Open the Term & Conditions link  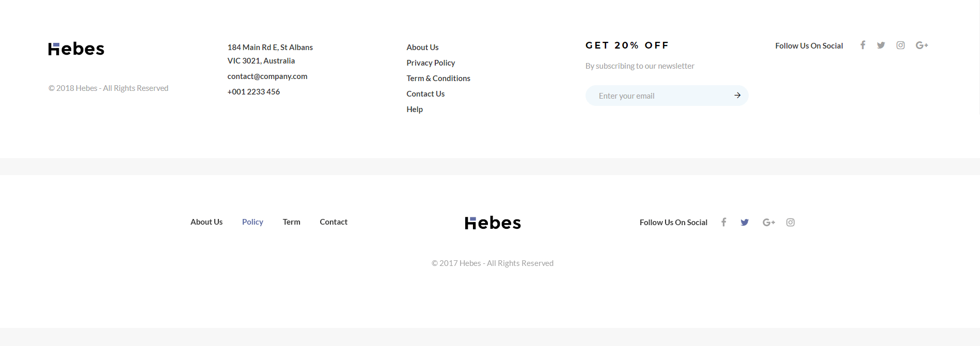pos(438,78)
